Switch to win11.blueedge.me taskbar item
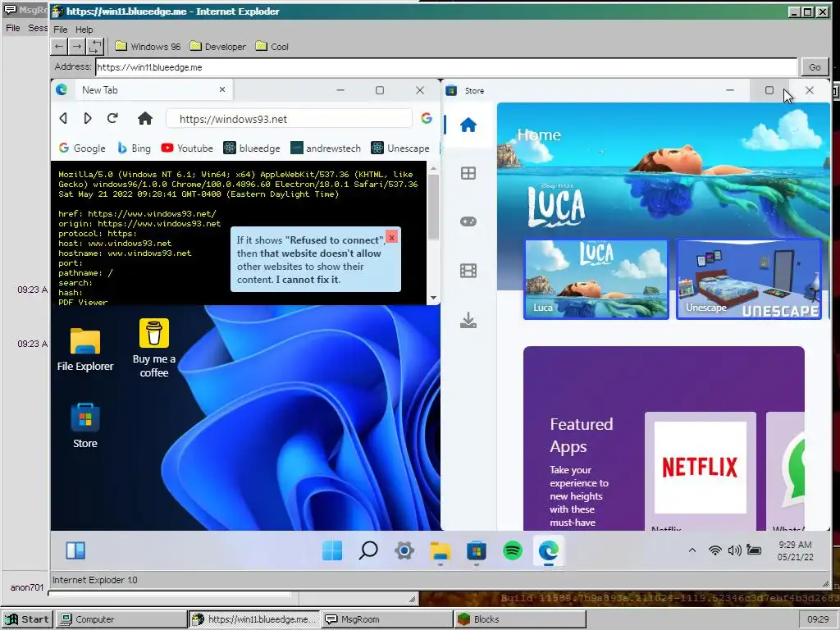840x630 pixels. pyautogui.click(x=254, y=619)
